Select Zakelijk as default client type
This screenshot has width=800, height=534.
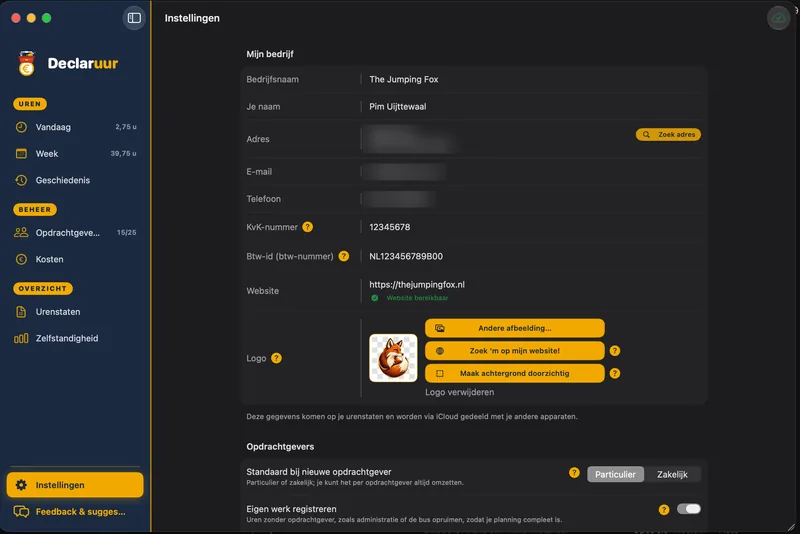click(672, 474)
